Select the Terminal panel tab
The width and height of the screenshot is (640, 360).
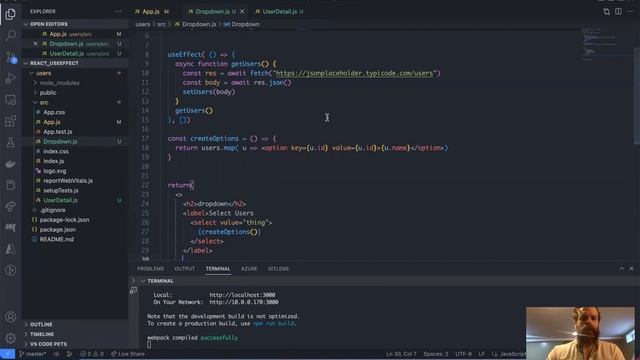(x=218, y=269)
